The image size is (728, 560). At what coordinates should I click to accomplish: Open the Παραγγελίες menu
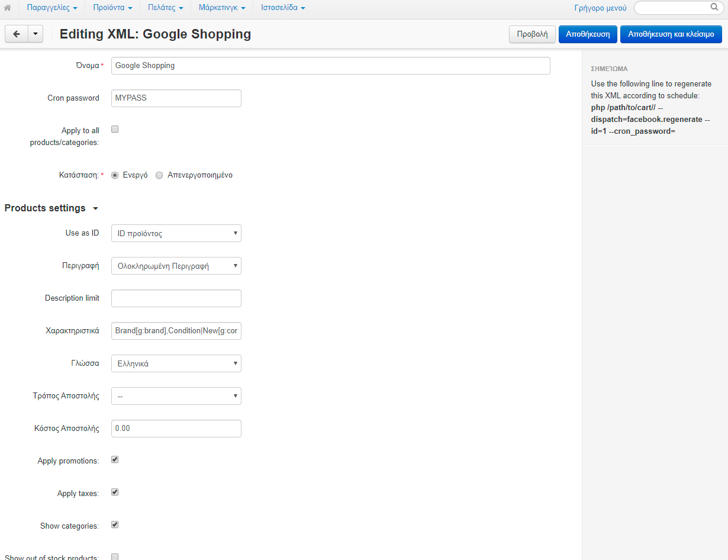(52, 8)
